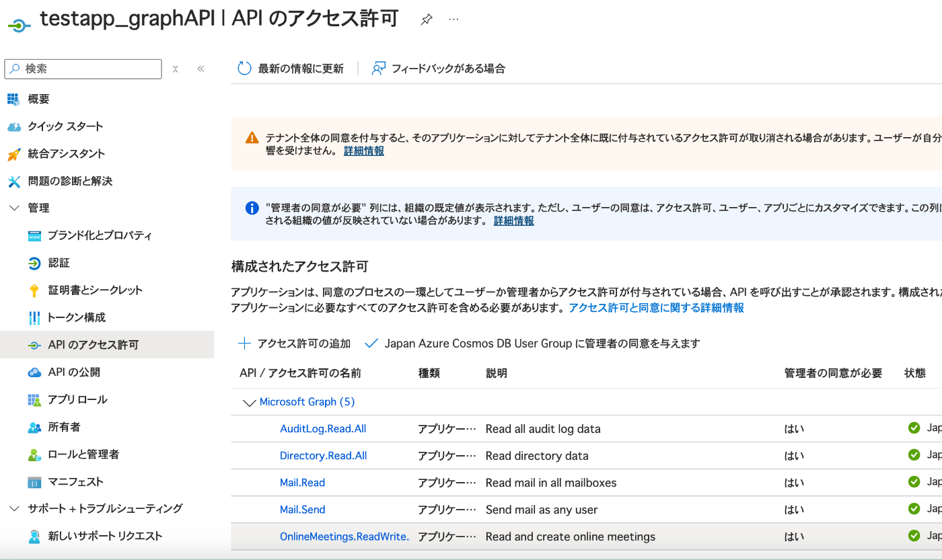The height and width of the screenshot is (560, 942).
Task: Click the 所有者 people icon
Action: 34,427
